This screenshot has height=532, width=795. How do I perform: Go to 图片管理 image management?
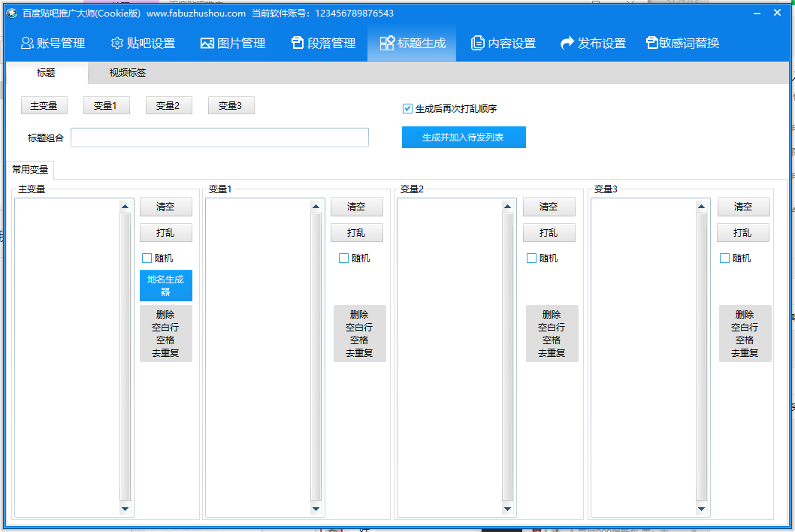(x=233, y=43)
